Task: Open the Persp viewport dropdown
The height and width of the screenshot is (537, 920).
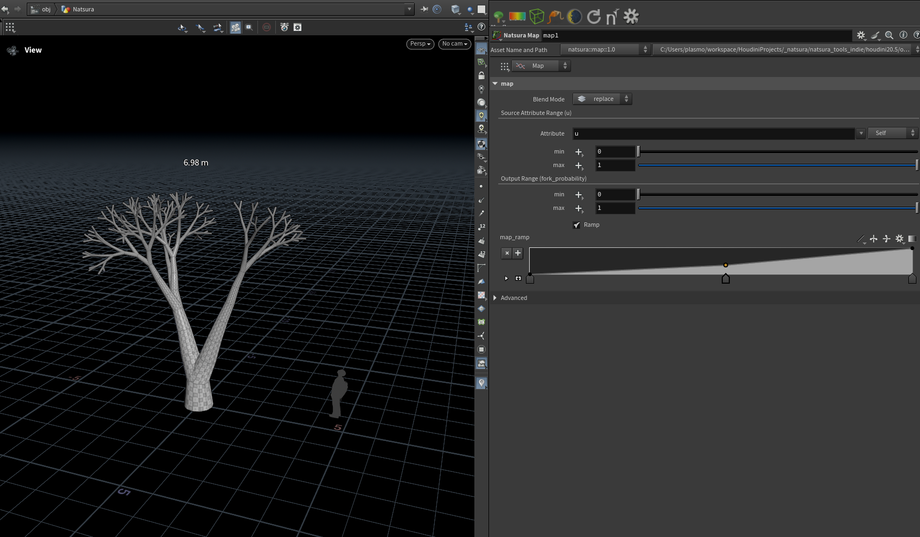Action: pyautogui.click(x=420, y=44)
